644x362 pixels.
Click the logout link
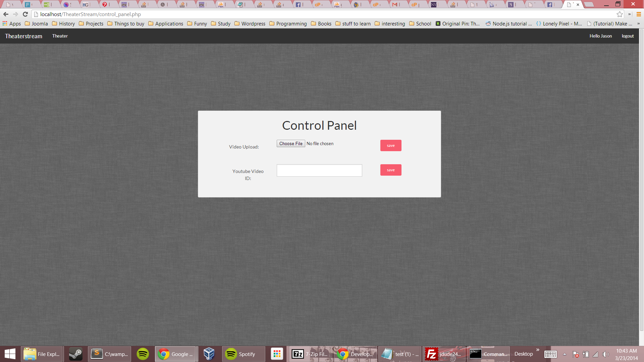628,36
